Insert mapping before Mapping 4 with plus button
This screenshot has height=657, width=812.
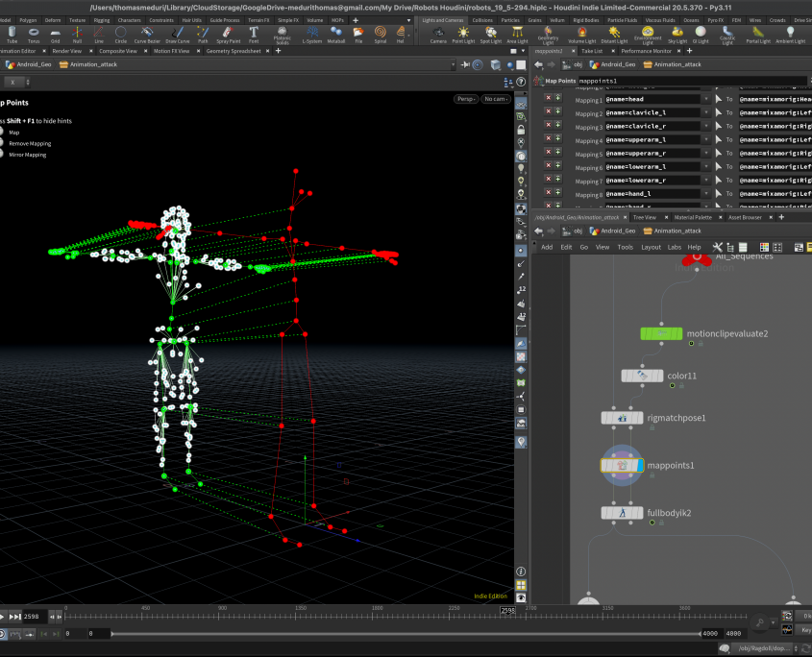(557, 138)
